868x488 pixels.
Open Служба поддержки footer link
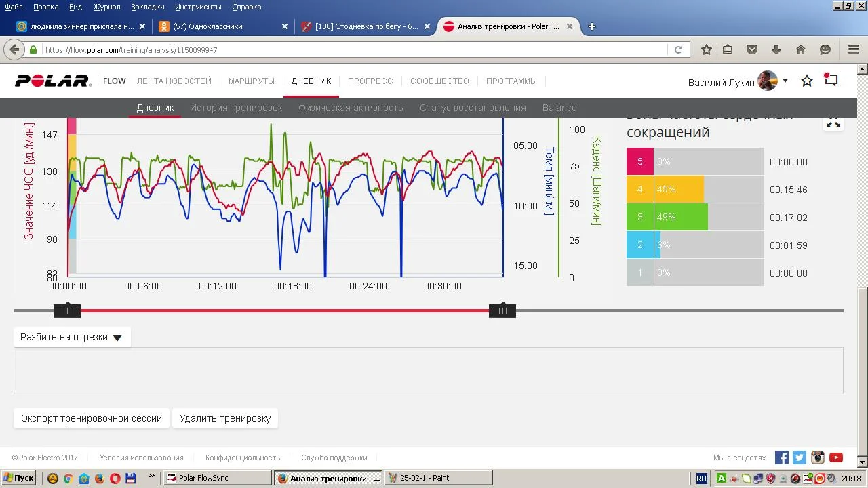coord(334,457)
